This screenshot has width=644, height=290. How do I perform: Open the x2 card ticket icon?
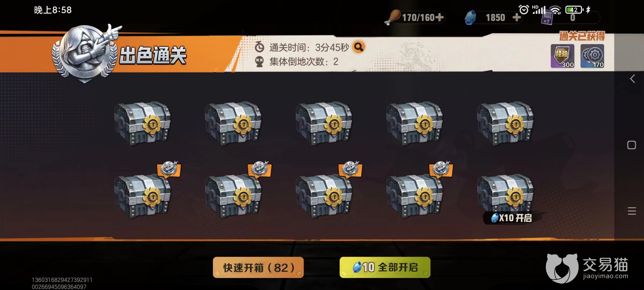547,18
